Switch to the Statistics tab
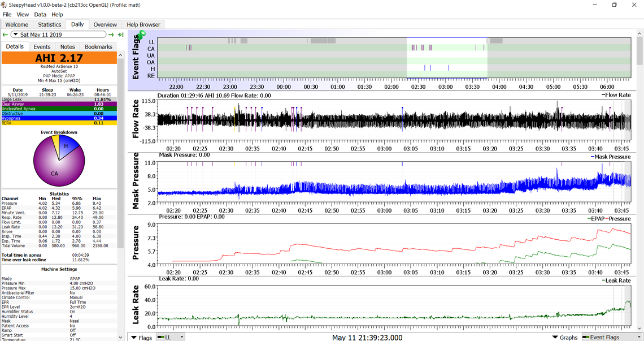 coord(50,25)
